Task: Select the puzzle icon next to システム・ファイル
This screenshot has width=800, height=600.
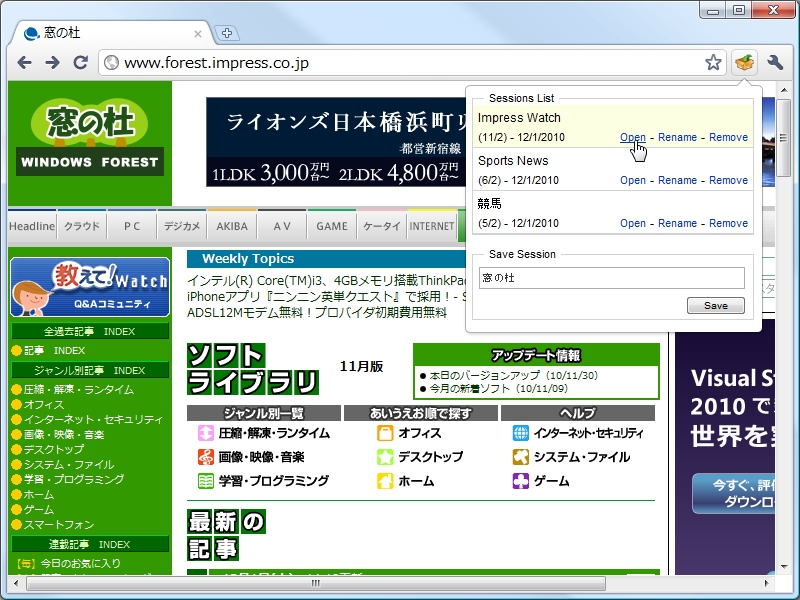Action: [521, 455]
